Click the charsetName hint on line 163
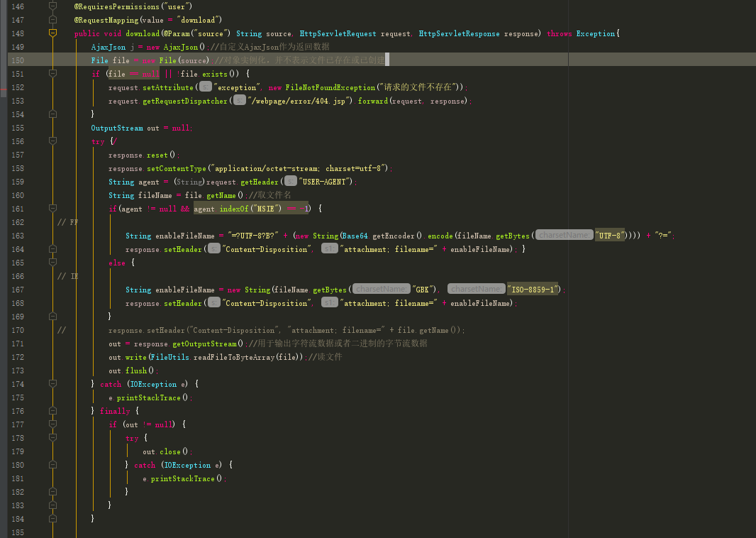This screenshot has height=538, width=756. 564,236
